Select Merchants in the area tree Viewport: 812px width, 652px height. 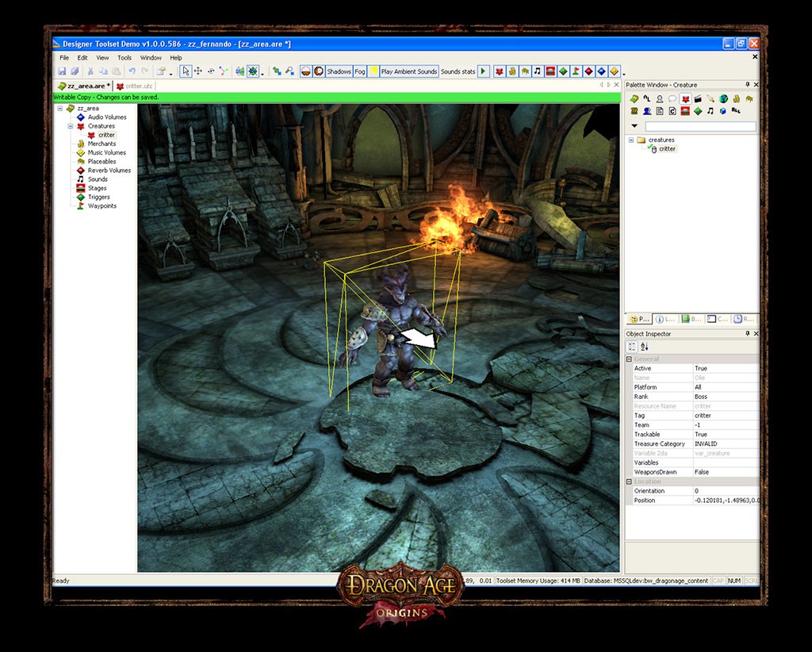tap(101, 144)
